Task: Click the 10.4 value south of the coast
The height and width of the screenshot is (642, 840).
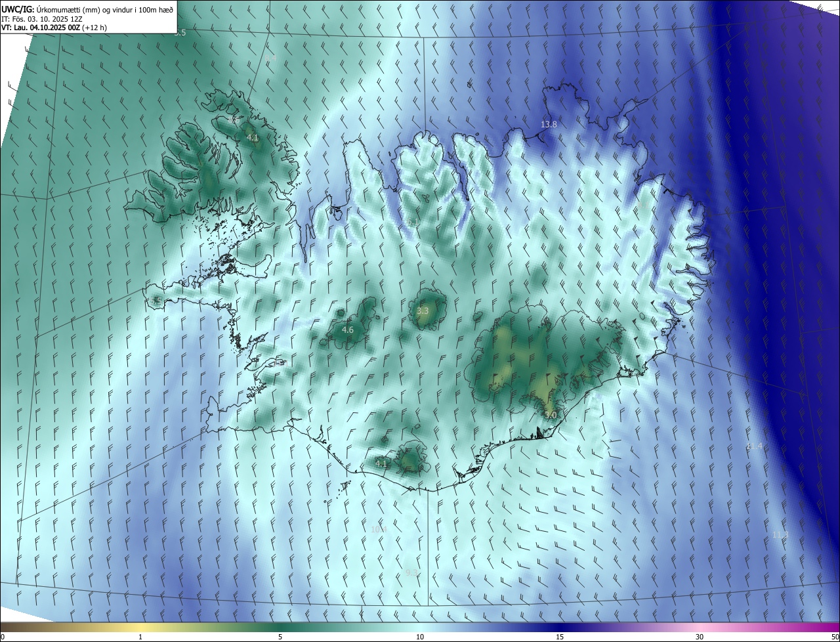Action: [x=379, y=530]
